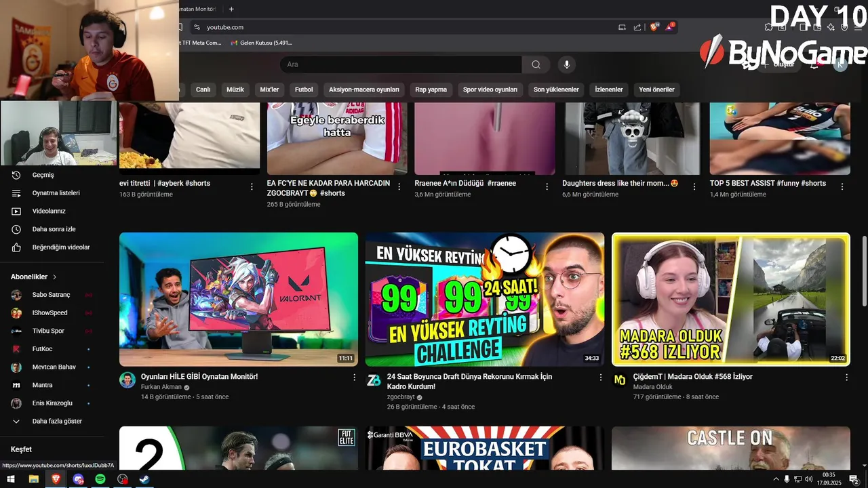Screen dimensions: 868x488
Task: Open options menu for Furkan Akman video
Action: [x=354, y=378]
